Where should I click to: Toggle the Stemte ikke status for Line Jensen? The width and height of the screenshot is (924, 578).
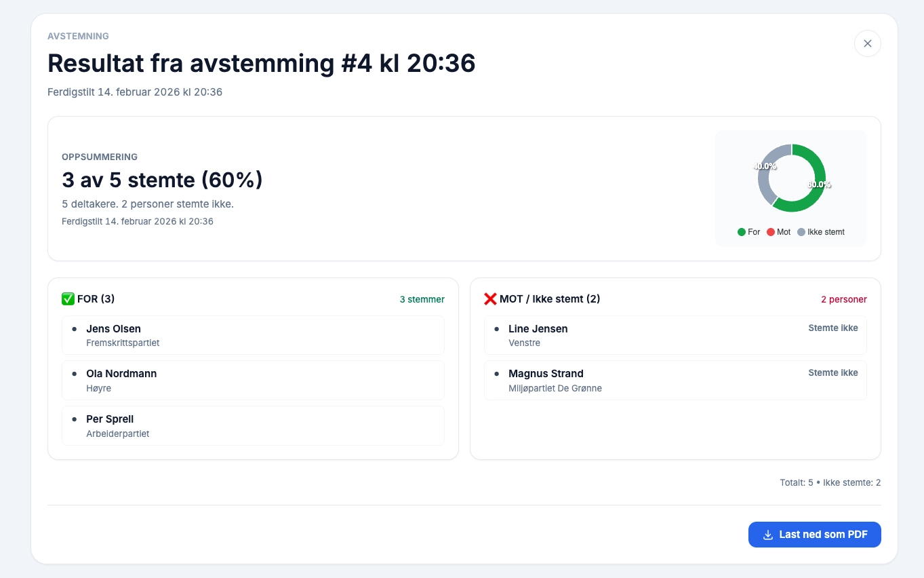tap(833, 328)
